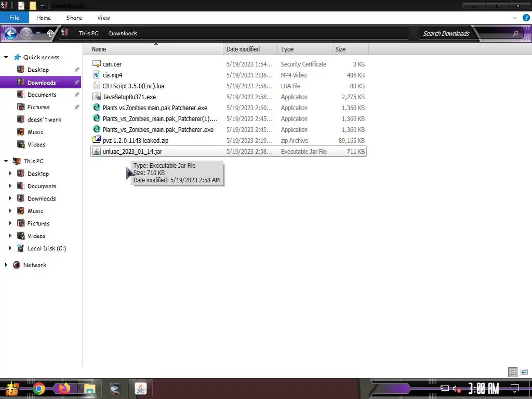This screenshot has height=399, width=532.
Task: Collapse the Quick access tree node
Action: (6, 57)
